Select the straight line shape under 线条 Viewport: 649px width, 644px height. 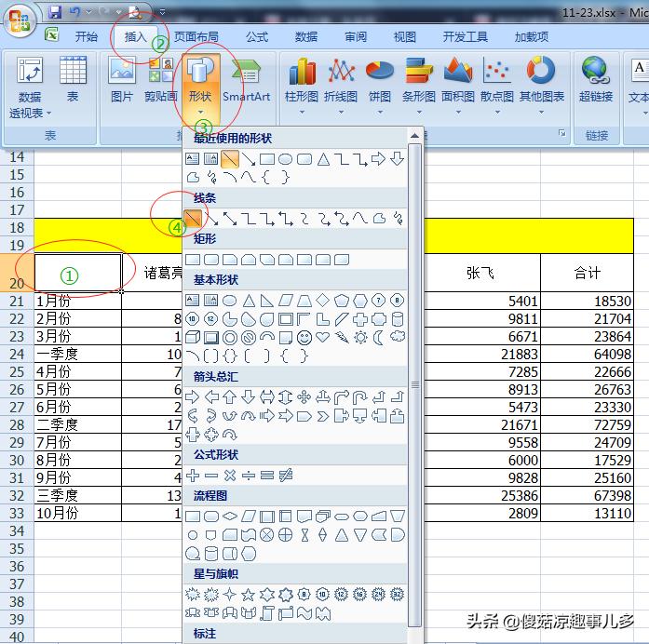click(x=193, y=218)
